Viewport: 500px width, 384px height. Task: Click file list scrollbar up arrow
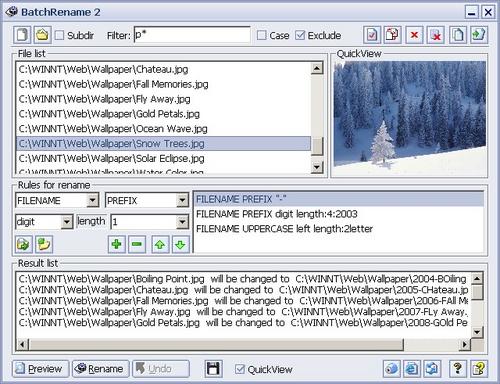click(317, 68)
